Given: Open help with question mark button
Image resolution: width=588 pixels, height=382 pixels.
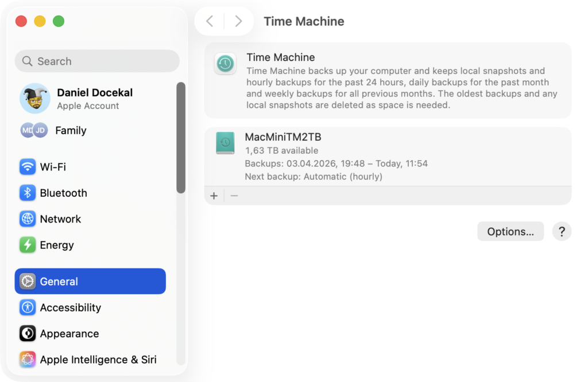Looking at the screenshot, I should [x=562, y=232].
